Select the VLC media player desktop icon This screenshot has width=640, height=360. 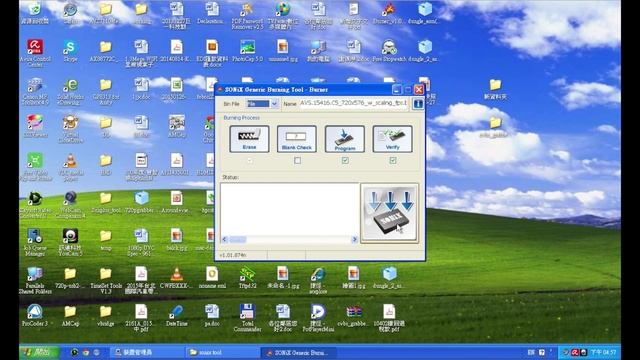[x=70, y=167]
